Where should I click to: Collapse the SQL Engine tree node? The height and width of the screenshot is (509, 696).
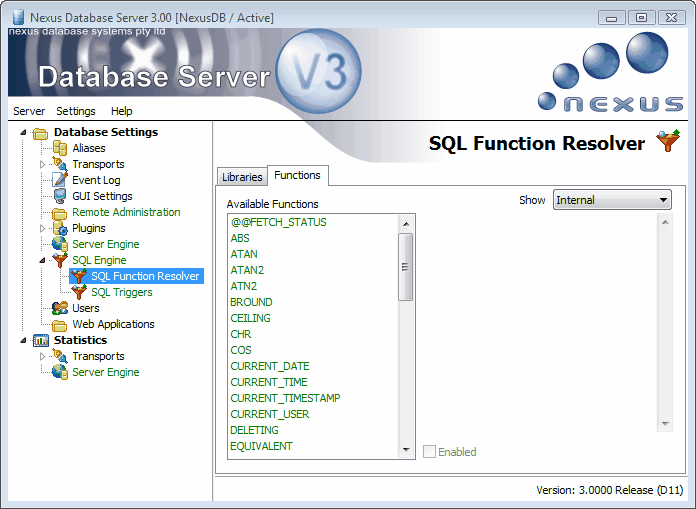(43, 260)
